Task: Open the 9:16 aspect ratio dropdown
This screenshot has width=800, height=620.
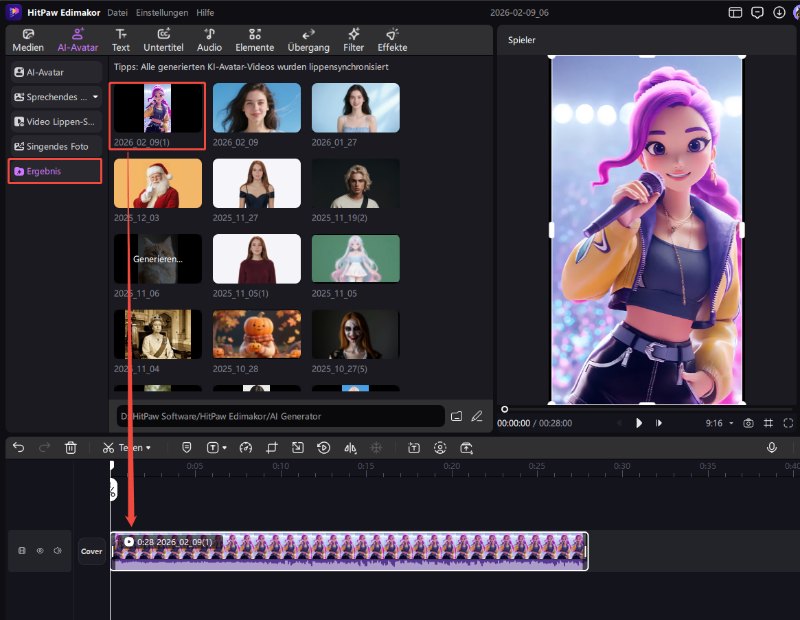Action: coord(719,423)
